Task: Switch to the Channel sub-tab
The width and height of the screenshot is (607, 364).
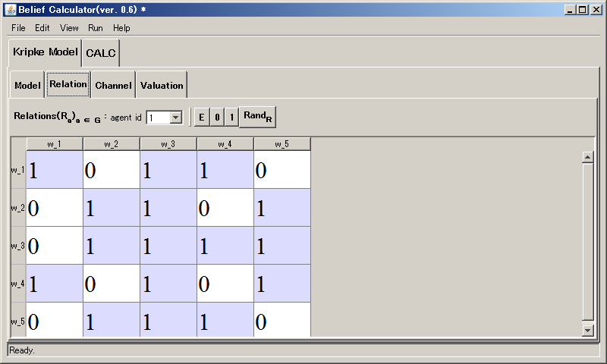Action: pyautogui.click(x=113, y=86)
